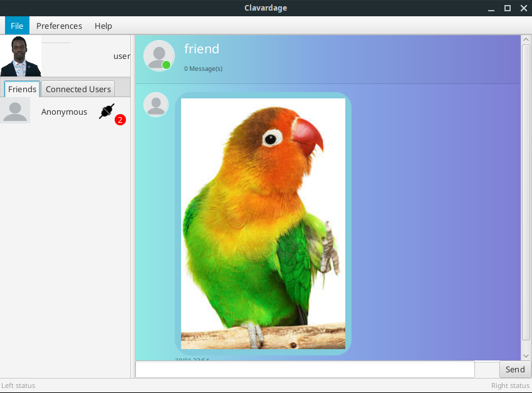Switch to the Friends tab
This screenshot has height=393, width=532.
(22, 89)
